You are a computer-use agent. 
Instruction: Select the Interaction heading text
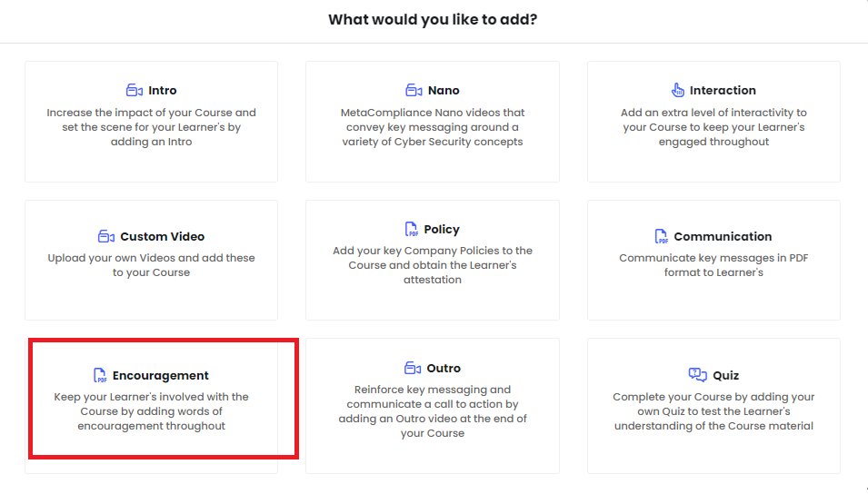click(x=723, y=90)
